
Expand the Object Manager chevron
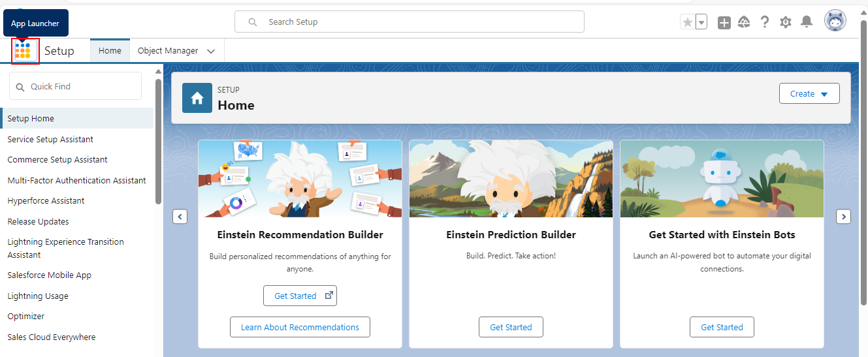tap(210, 52)
